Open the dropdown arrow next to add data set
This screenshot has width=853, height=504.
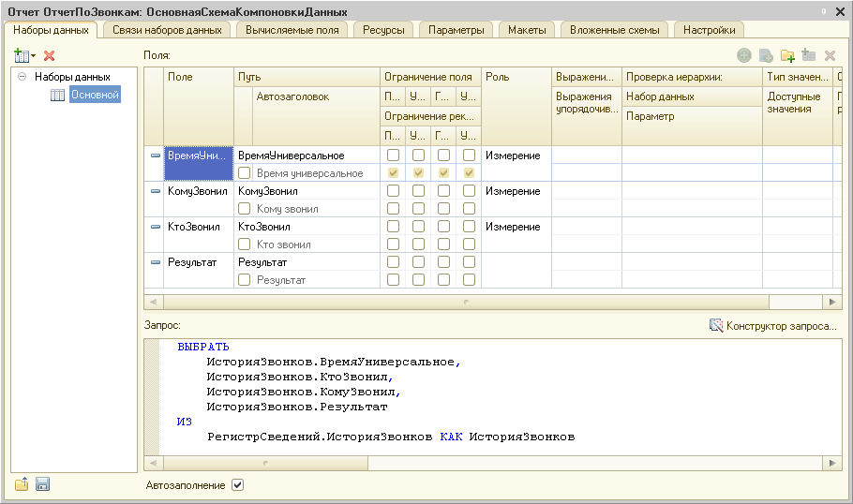33,55
